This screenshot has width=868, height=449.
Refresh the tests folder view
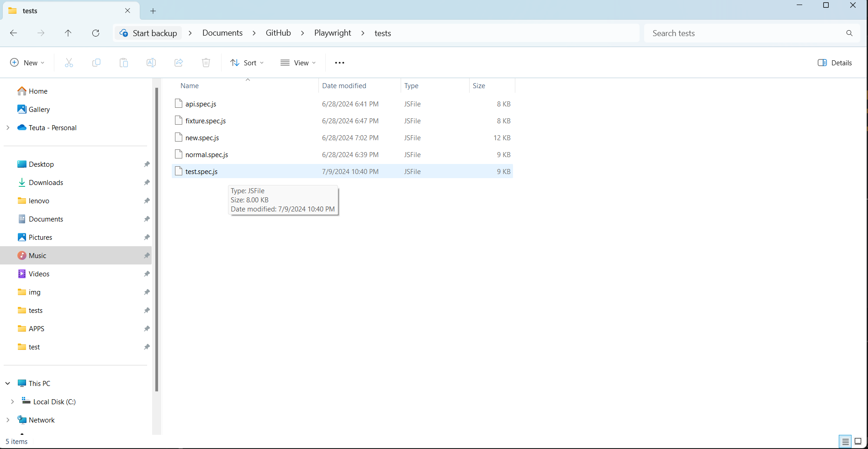(x=95, y=33)
